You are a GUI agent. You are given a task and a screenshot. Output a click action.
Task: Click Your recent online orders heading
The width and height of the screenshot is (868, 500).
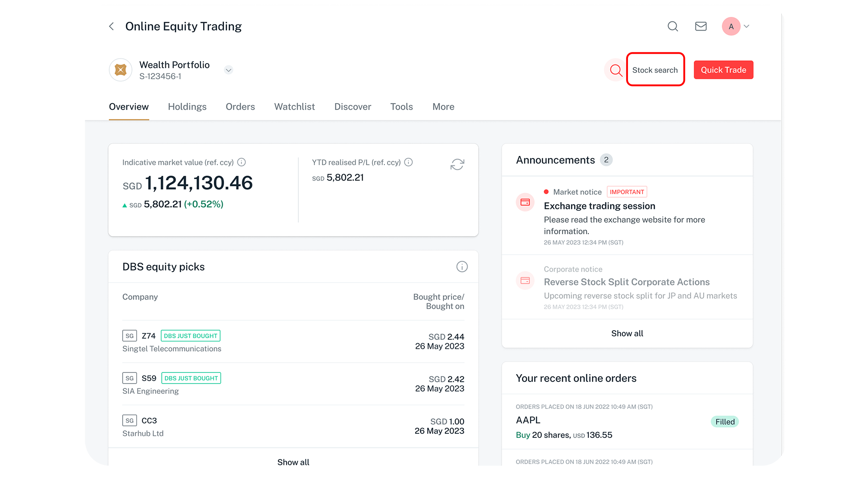pyautogui.click(x=576, y=378)
